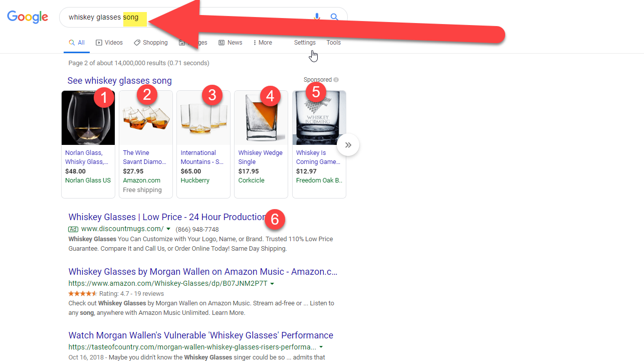Open the Settings menu

(x=305, y=43)
